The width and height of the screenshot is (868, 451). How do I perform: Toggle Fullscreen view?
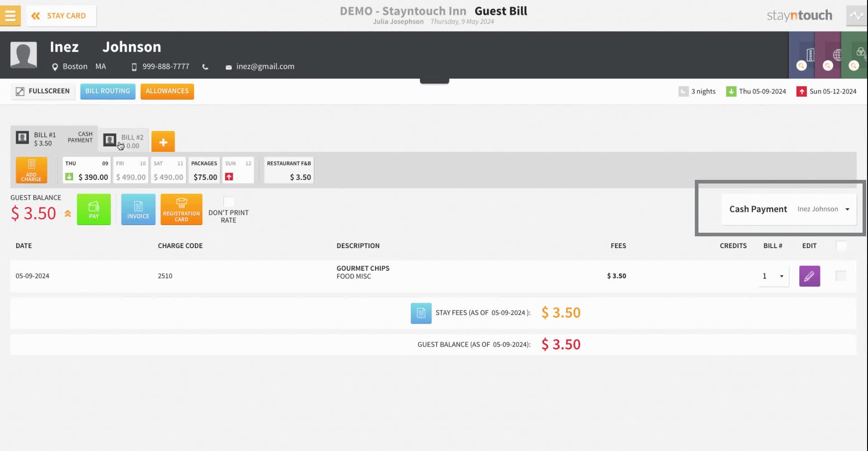coord(43,91)
